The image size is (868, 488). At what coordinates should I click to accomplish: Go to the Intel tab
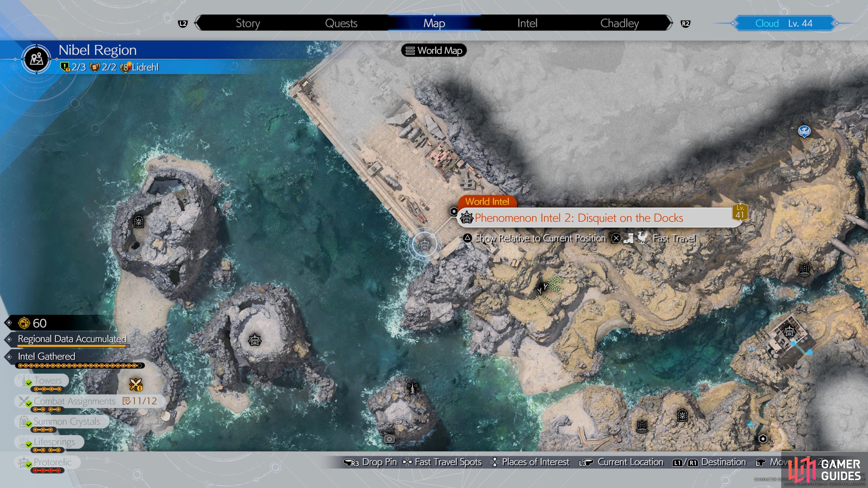(x=527, y=23)
